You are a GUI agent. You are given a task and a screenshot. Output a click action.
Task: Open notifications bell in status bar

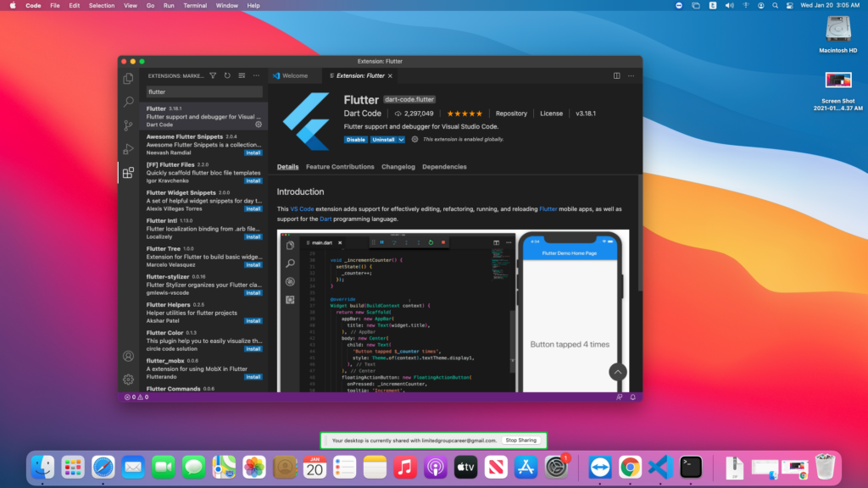coord(633,397)
